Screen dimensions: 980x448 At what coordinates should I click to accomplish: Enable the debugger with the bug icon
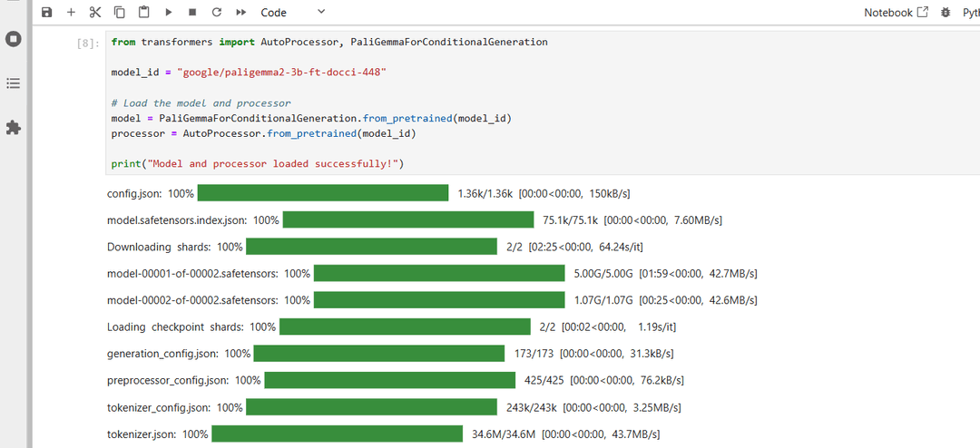click(946, 12)
